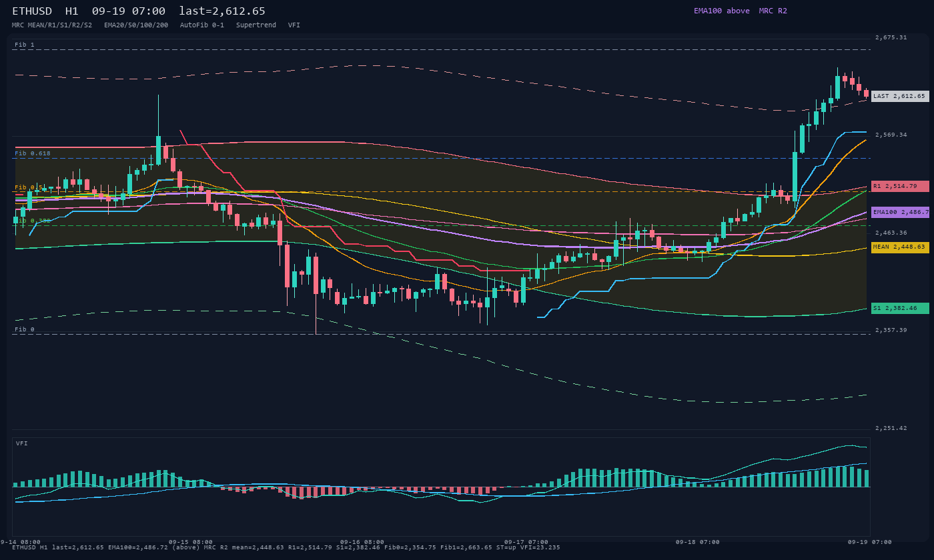Click the '09-17 07:00' time axis label
This screenshot has width=934, height=560.
526,542
